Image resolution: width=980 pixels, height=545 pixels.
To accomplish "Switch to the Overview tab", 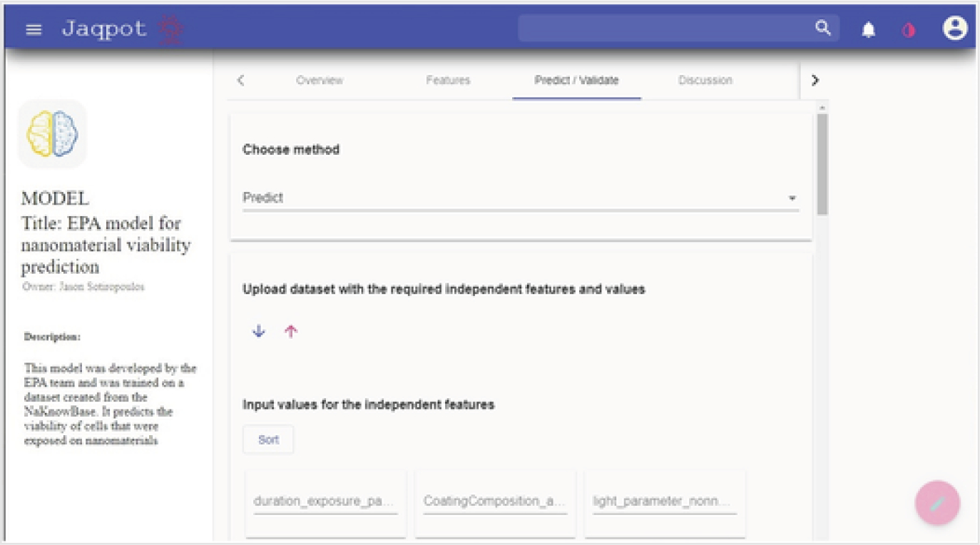I will pyautogui.click(x=320, y=81).
